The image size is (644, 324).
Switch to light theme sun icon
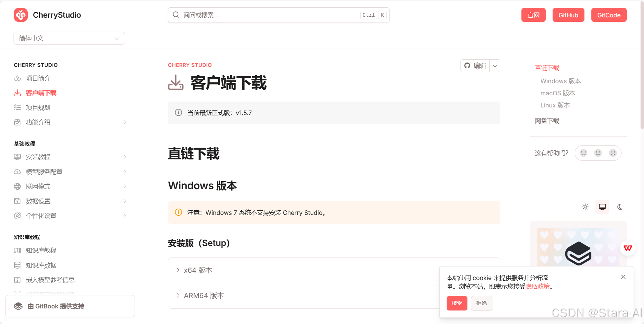585,207
